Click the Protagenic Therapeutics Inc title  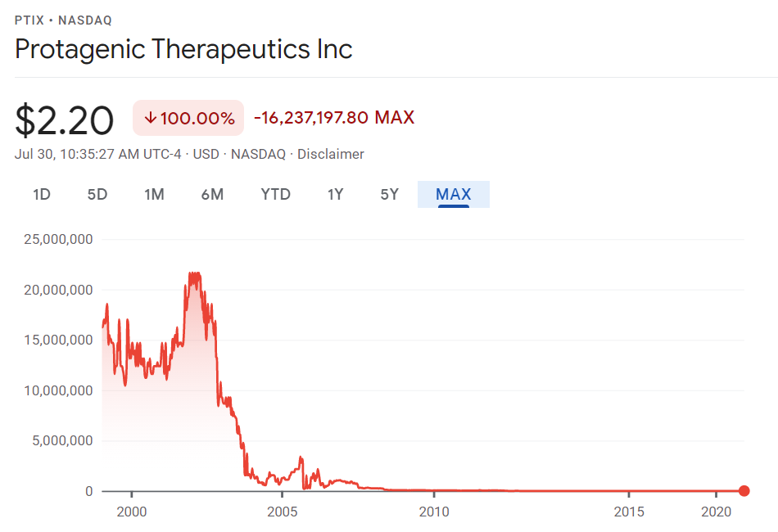[183, 49]
